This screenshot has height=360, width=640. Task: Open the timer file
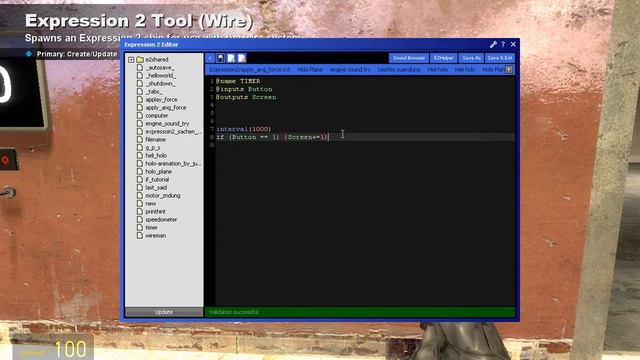(151, 228)
